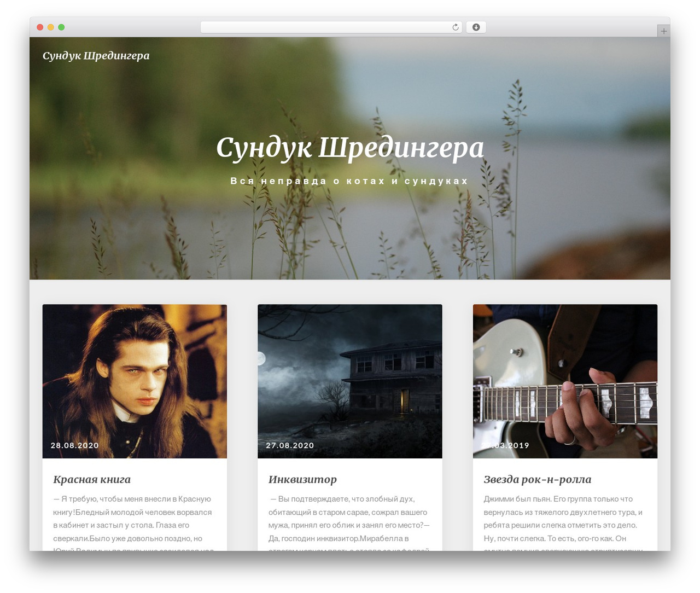Viewport: 700px width, 593px height.
Task: Open the guitar thumbnail for Звезда рок-н-ролла
Action: 565,381
